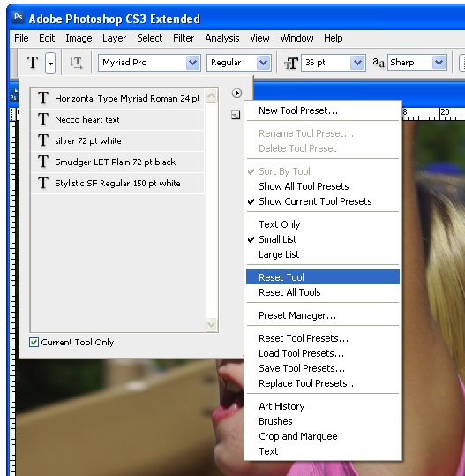465x476 pixels.
Task: Click the font size icon
Action: tap(291, 64)
